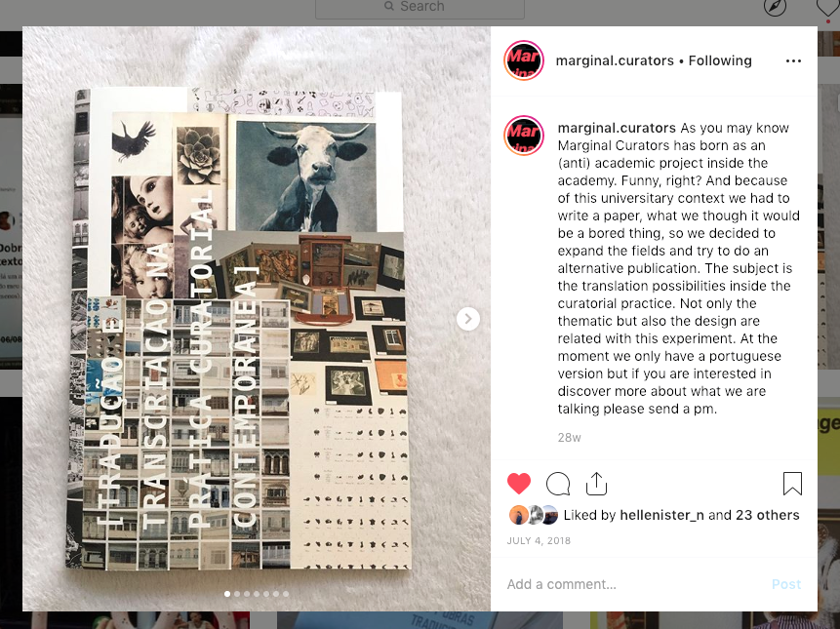Viewport: 840px width, 629px height.
Task: Click the Search field at the top
Action: 420,8
